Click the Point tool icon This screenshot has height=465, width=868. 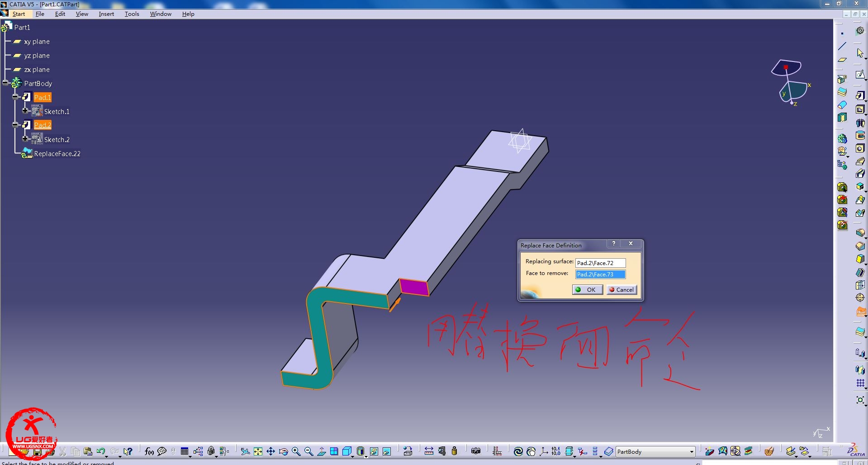pos(842,33)
